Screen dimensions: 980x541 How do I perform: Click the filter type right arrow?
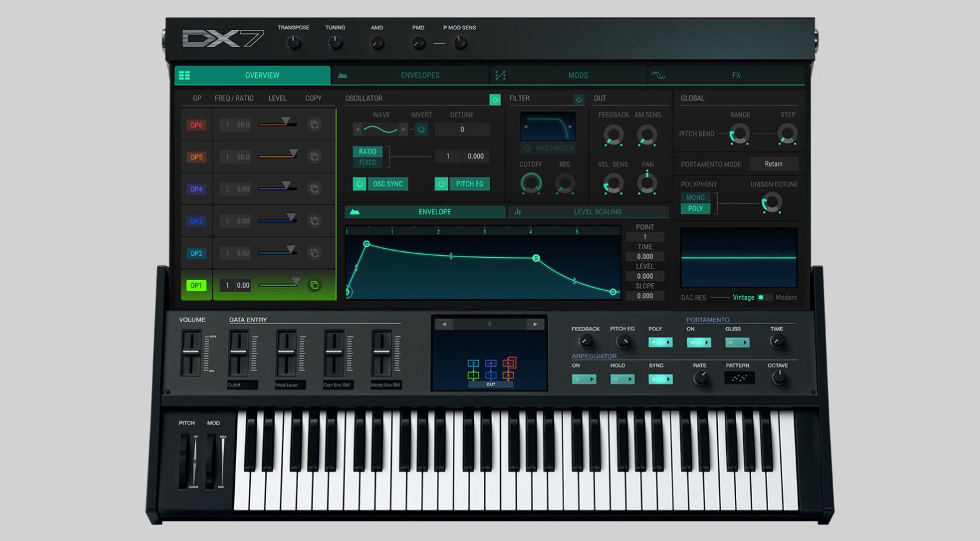coord(570,127)
